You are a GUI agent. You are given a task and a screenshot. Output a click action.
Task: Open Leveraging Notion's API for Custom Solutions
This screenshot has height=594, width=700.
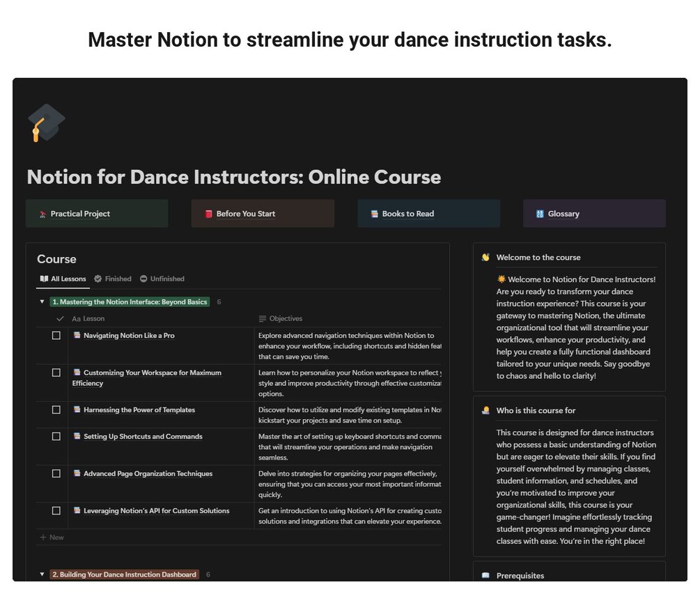(x=156, y=510)
